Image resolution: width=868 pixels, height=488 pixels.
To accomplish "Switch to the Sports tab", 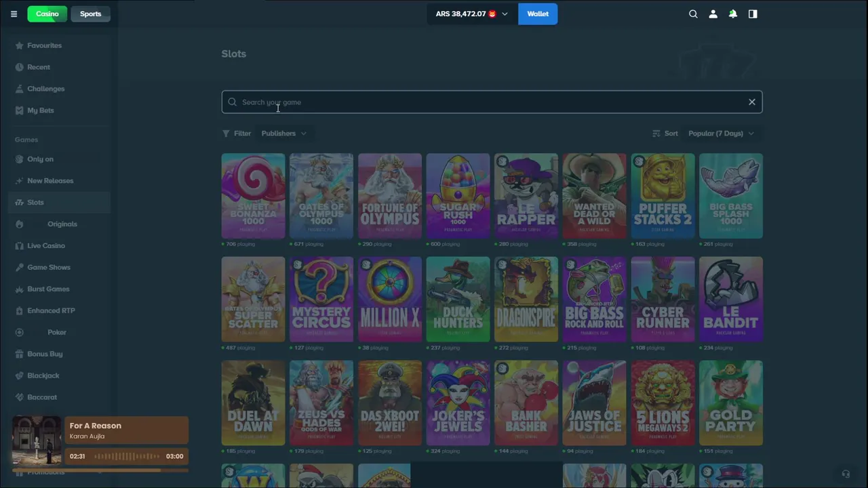I will [x=90, y=14].
